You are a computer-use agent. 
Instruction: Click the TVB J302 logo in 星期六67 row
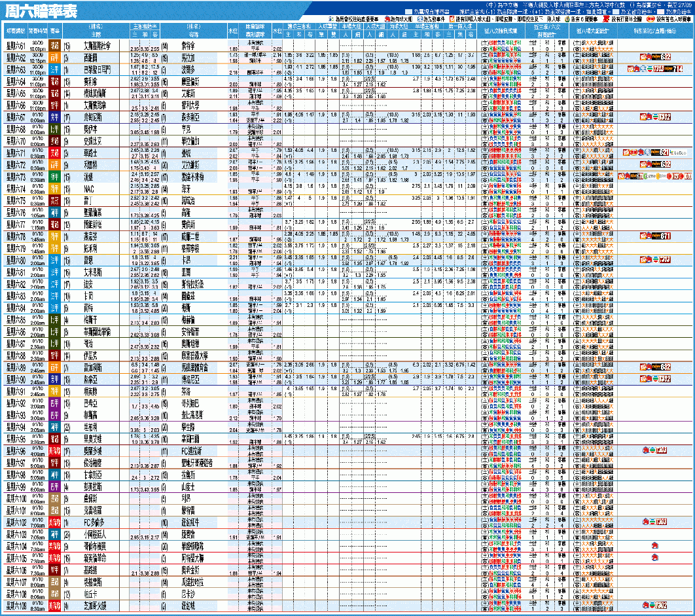pos(661,117)
